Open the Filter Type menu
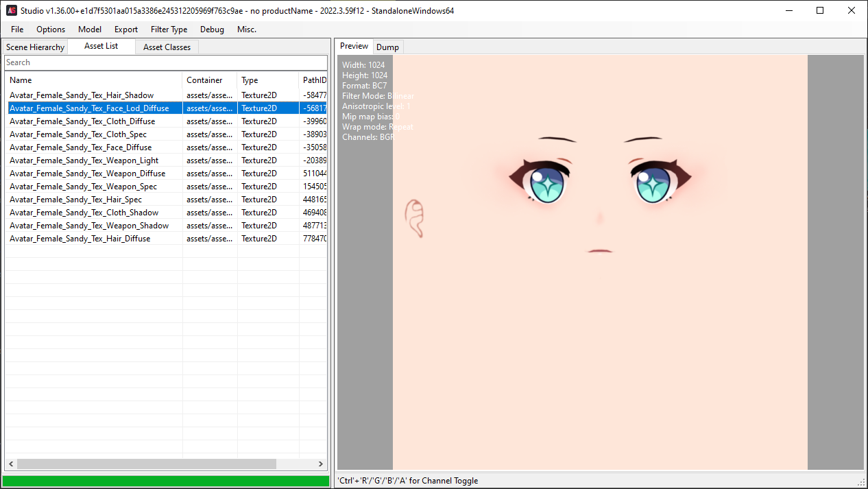 coord(169,29)
